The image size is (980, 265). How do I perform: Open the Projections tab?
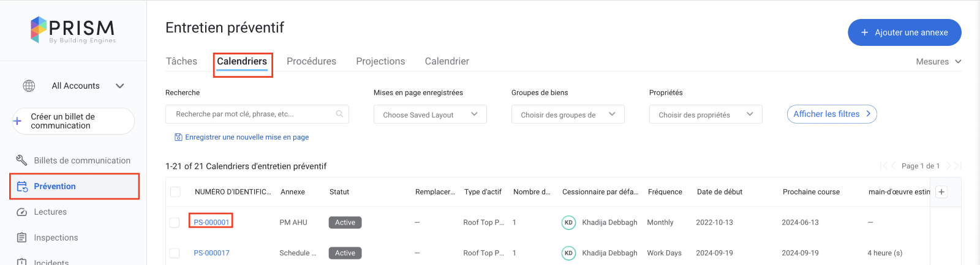380,61
